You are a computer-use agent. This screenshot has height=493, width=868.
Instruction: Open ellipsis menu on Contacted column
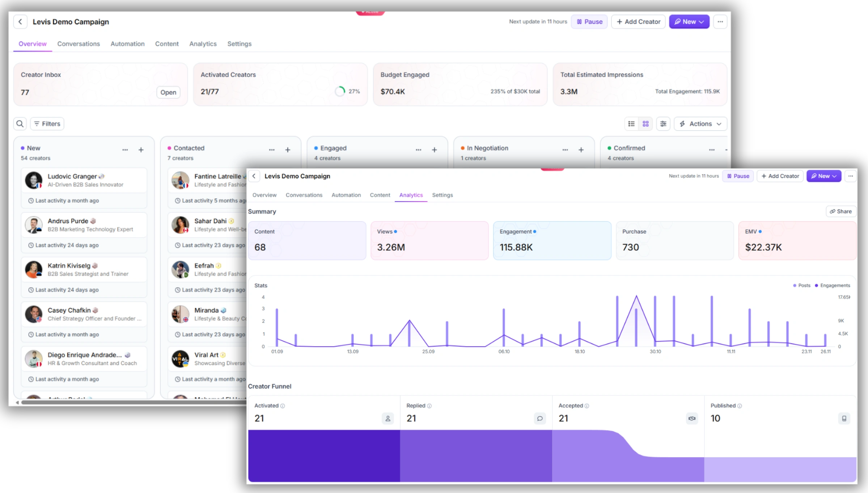pyautogui.click(x=272, y=150)
